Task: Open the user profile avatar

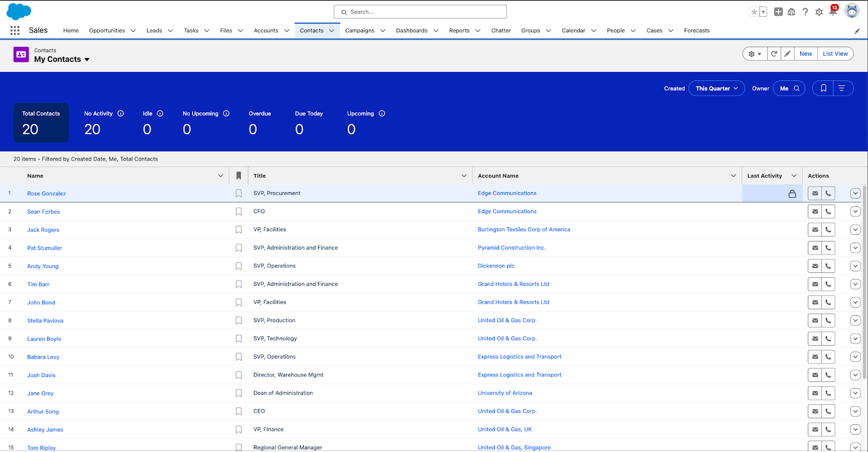Action: [852, 11]
